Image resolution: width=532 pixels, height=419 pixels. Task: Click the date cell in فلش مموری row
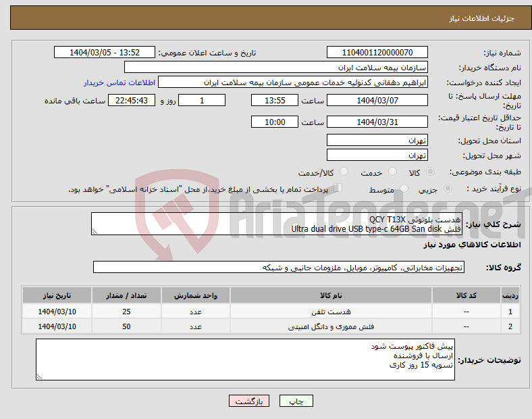pyautogui.click(x=57, y=326)
